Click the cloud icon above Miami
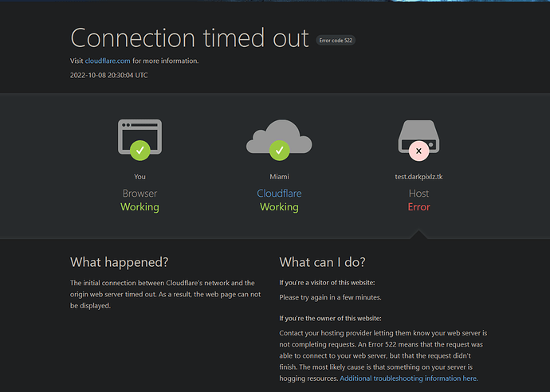The image size is (550, 392). [x=279, y=139]
